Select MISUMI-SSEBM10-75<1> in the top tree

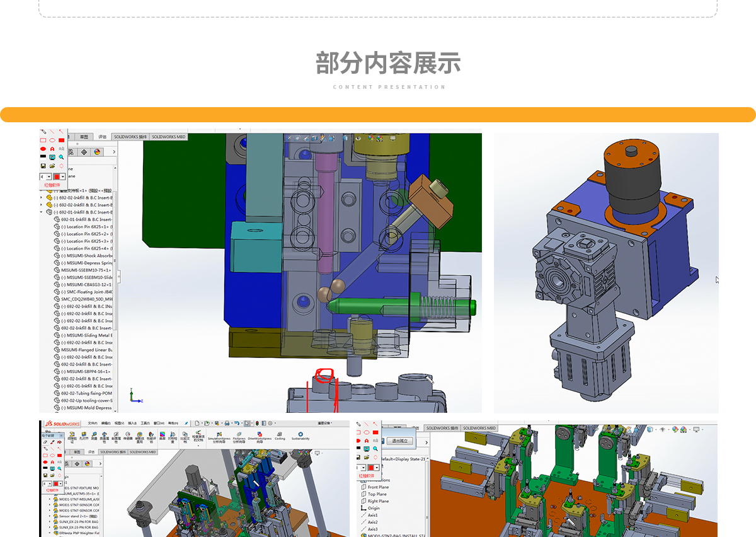point(83,270)
